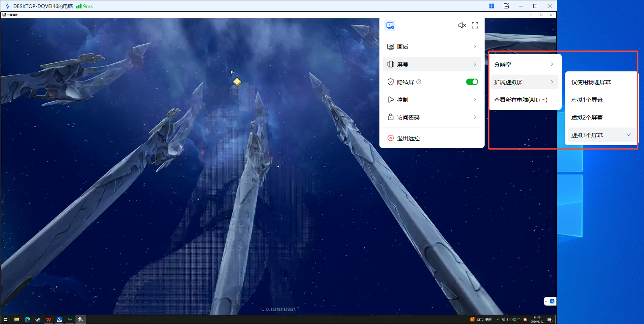Click the UID text at bottom of game
644x324 pixels.
coord(279,309)
